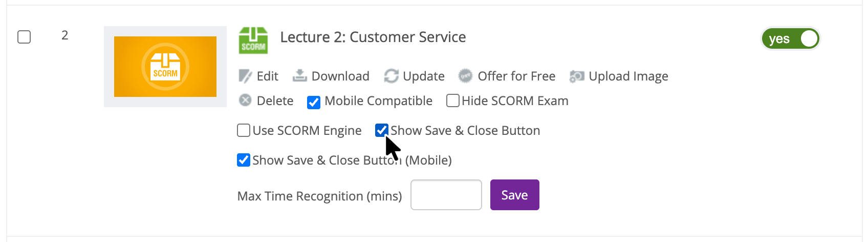Click the Offer for Free badge icon

[x=465, y=76]
